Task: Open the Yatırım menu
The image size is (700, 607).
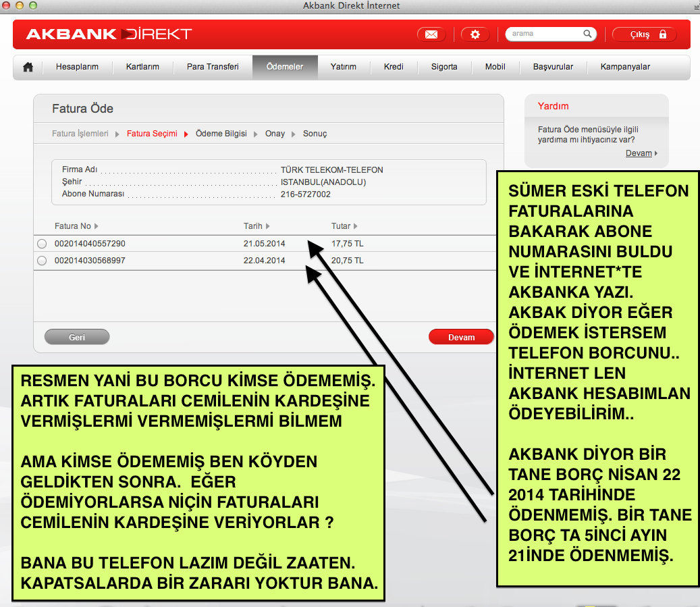Action: click(344, 67)
